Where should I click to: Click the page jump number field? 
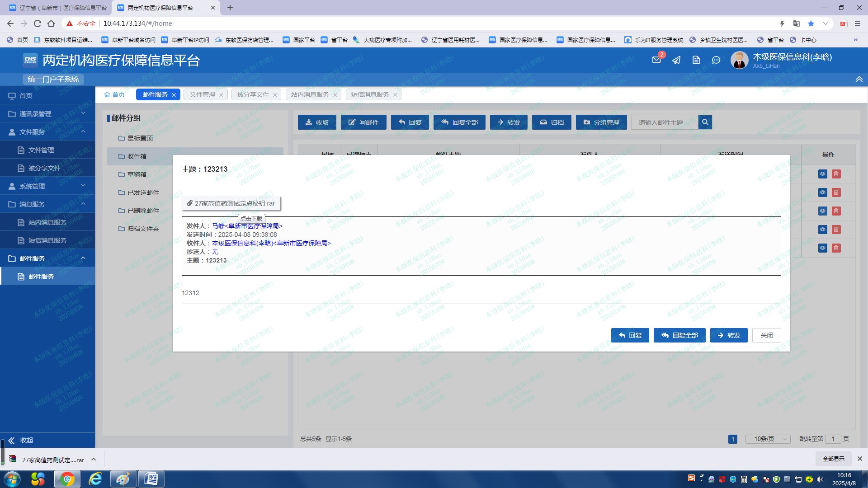coord(833,439)
